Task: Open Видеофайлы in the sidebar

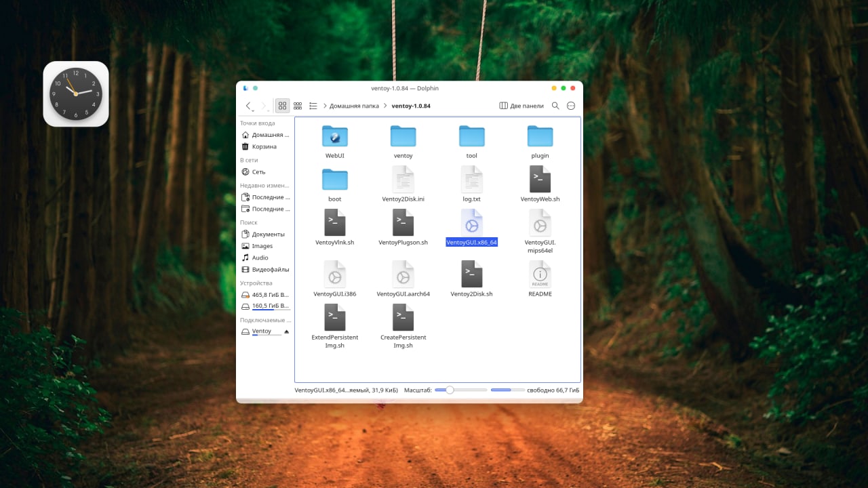Action: coord(265,270)
